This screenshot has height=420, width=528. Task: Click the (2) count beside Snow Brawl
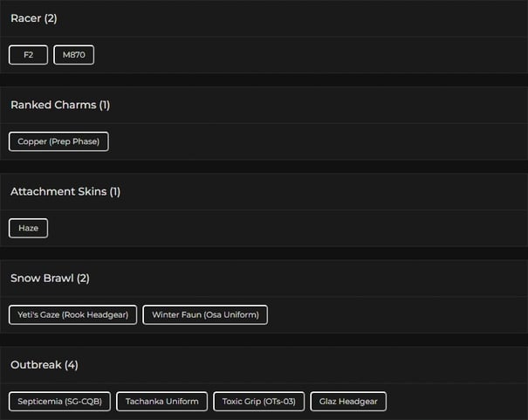pyautogui.click(x=83, y=279)
